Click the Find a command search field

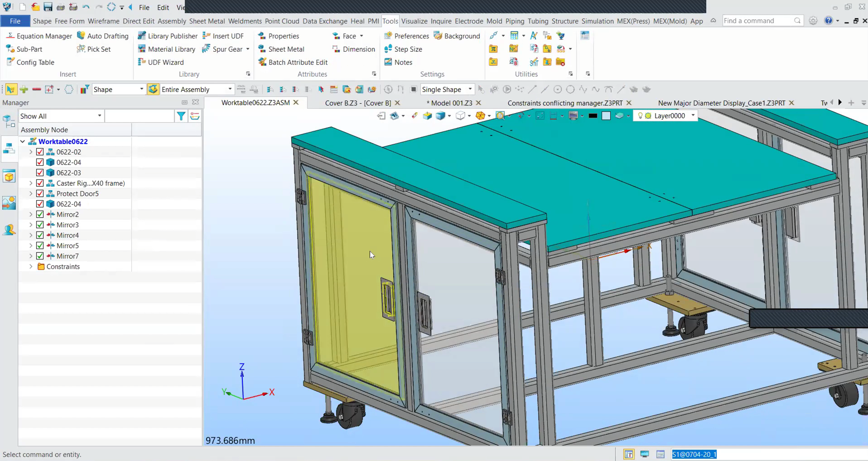pos(757,21)
